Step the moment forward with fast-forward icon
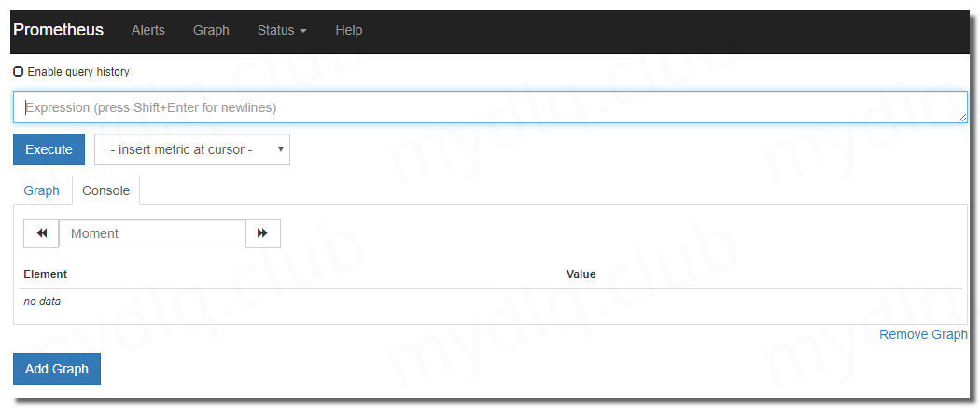The width and height of the screenshot is (980, 408). coord(262,233)
